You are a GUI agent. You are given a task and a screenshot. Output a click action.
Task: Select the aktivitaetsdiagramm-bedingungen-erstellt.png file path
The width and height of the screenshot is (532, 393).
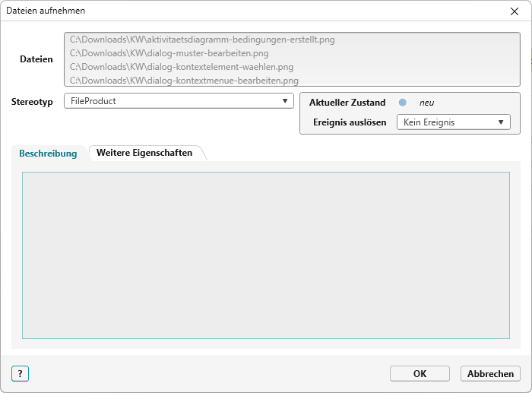point(202,40)
